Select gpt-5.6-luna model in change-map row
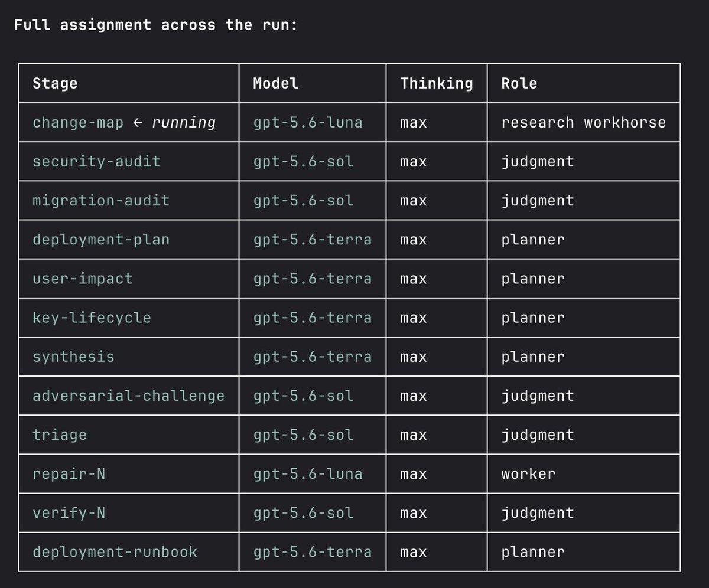The width and height of the screenshot is (709, 588). coord(308,123)
